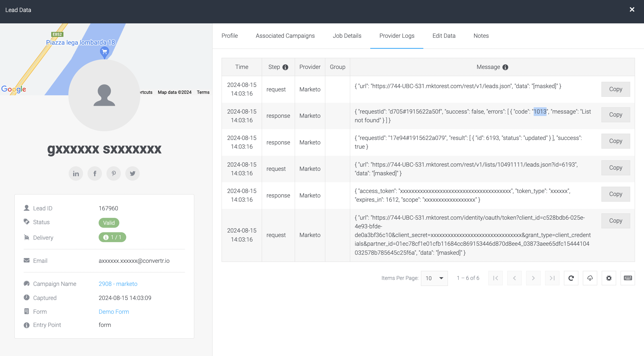The image size is (644, 356).
Task: Copy the status updated response message
Action: coord(616,141)
